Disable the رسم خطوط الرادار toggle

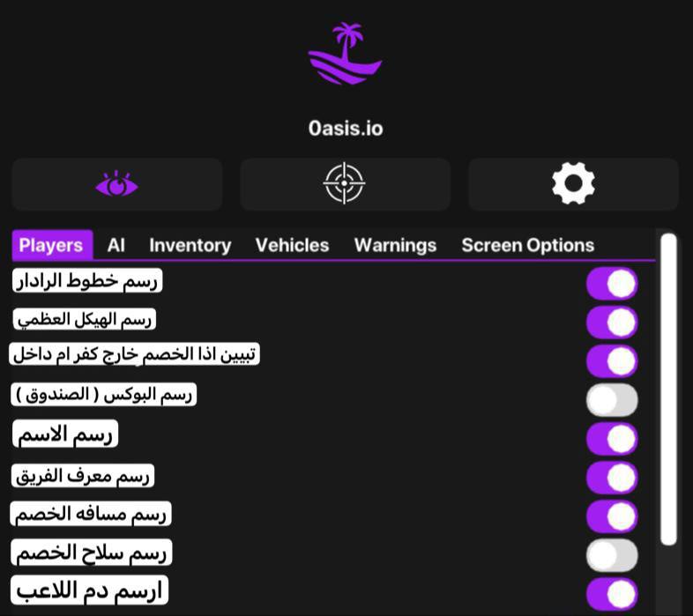(612, 284)
